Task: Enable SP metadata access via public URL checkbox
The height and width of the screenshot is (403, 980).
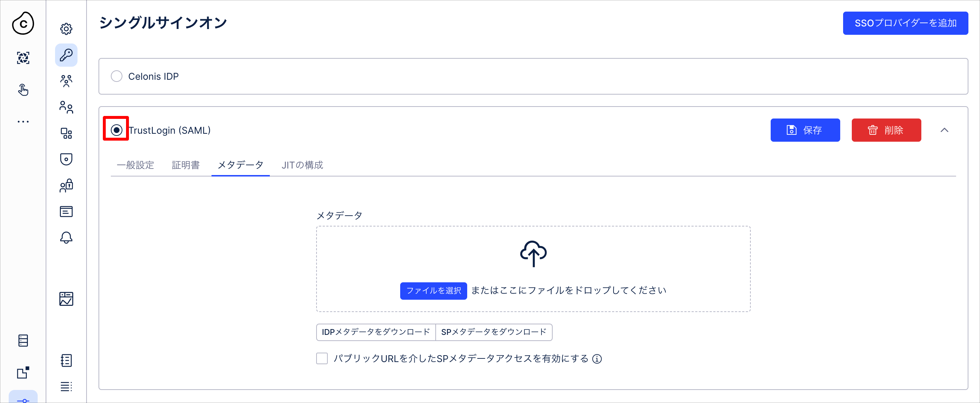Action: coord(322,358)
